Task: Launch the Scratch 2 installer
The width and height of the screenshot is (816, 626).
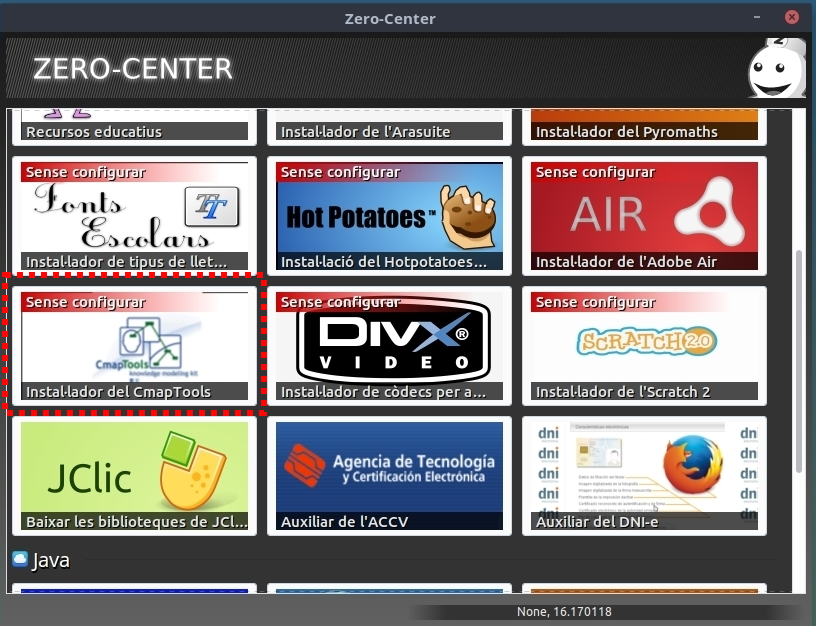Action: tap(644, 347)
